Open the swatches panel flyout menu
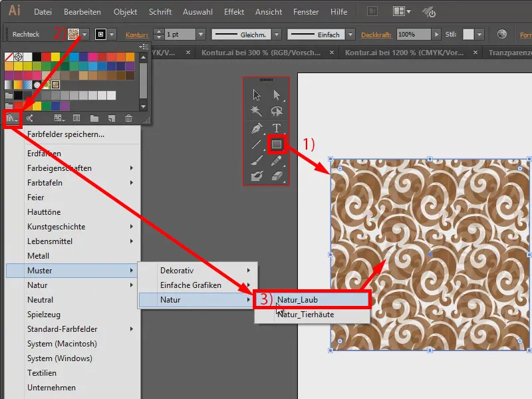The image size is (532, 399). 144,47
